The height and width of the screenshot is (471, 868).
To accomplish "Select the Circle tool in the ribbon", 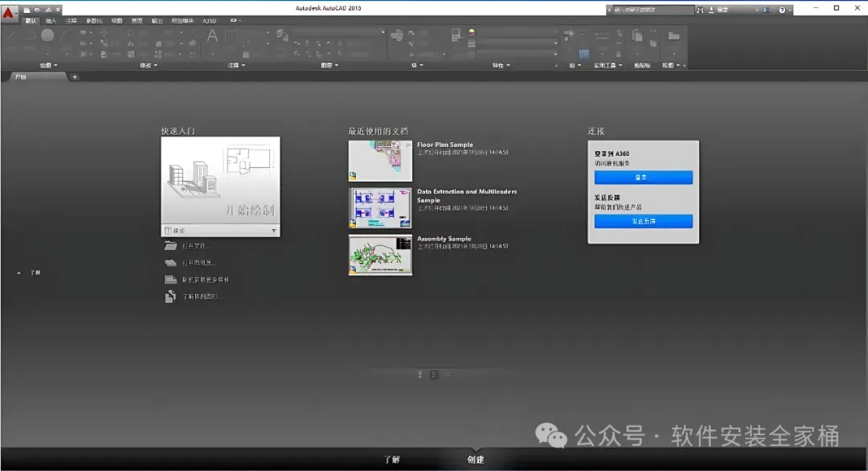I will (47, 35).
